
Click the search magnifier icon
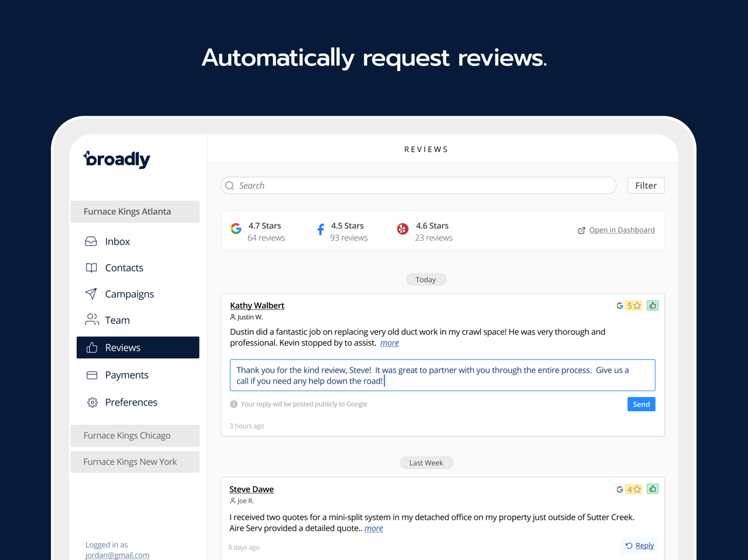tap(229, 185)
